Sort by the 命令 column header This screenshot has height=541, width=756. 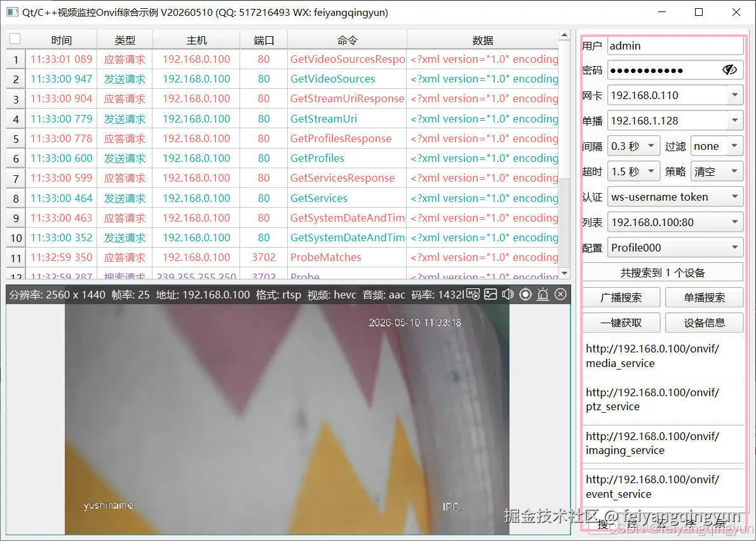347,40
